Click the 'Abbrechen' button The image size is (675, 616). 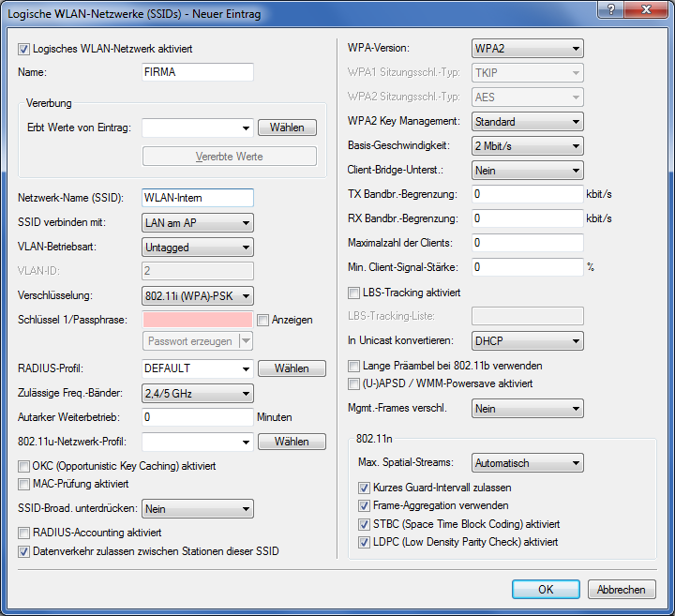click(621, 589)
